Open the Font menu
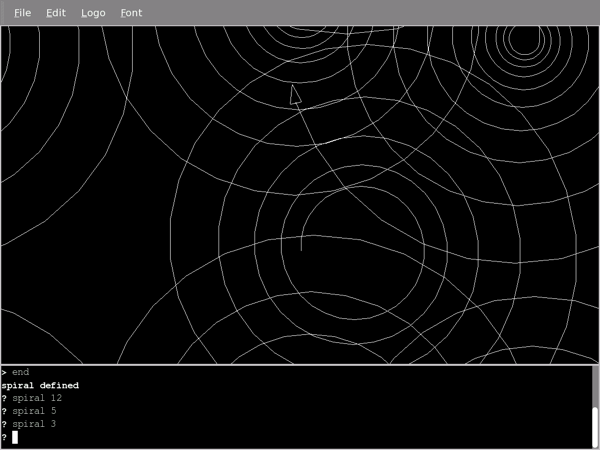The width and height of the screenshot is (600, 450). [x=131, y=13]
